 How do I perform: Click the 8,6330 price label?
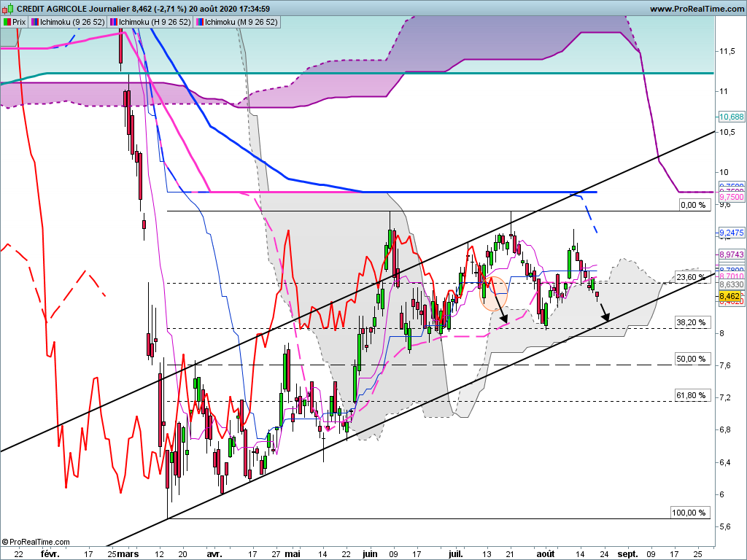point(731,284)
